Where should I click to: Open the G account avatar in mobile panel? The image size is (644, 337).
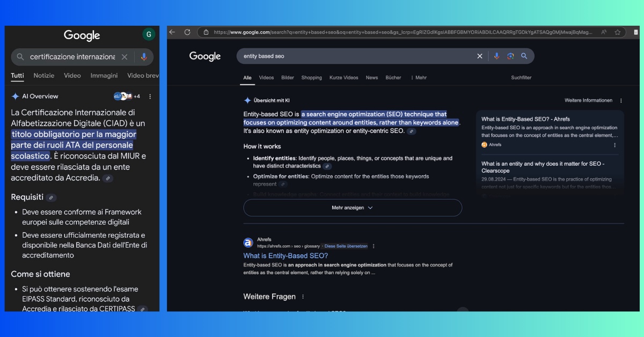pos(149,35)
